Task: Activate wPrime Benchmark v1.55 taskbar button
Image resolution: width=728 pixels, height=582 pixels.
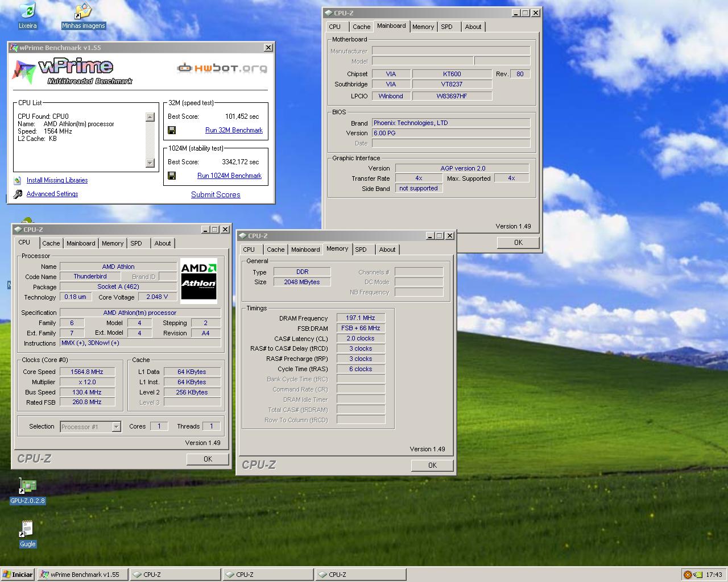Action: pos(83,575)
